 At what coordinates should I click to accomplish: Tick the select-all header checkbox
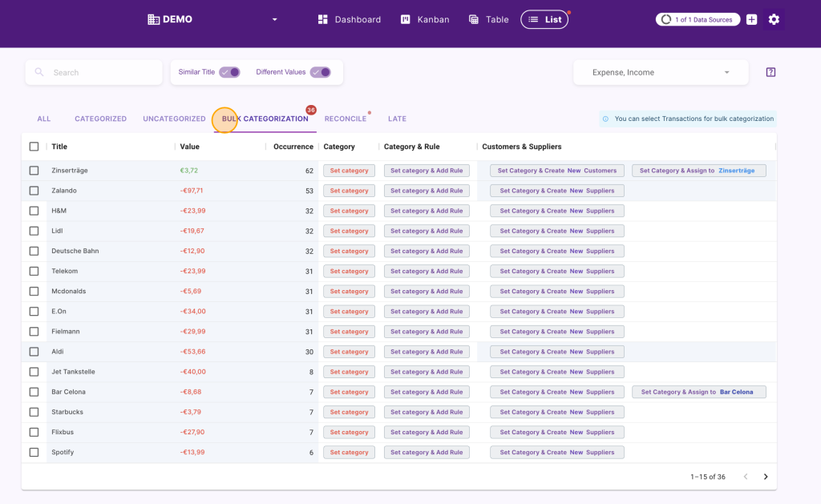coord(34,147)
